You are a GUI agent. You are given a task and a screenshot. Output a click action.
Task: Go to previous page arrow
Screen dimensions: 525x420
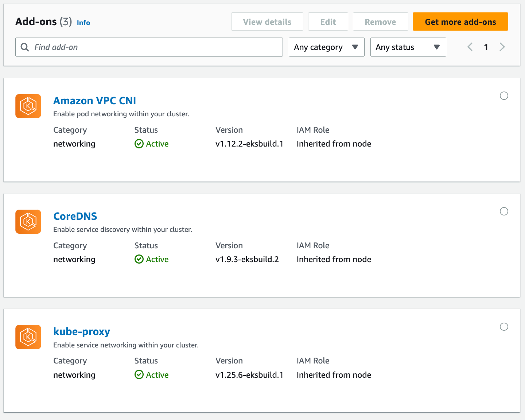point(470,47)
